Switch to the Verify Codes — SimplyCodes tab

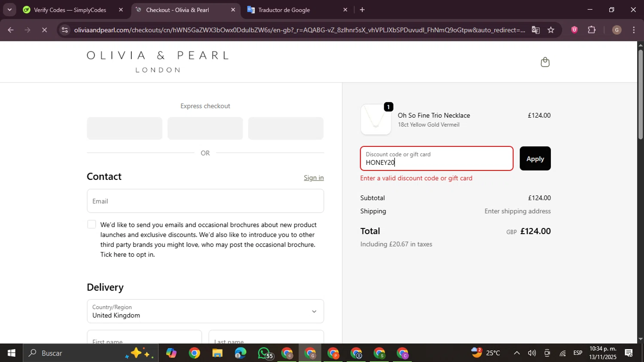tap(70, 10)
